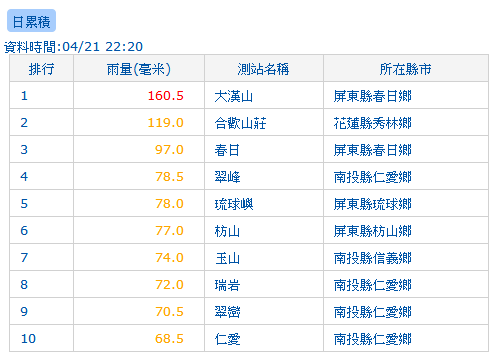Click rank number 5

[x=24, y=204]
